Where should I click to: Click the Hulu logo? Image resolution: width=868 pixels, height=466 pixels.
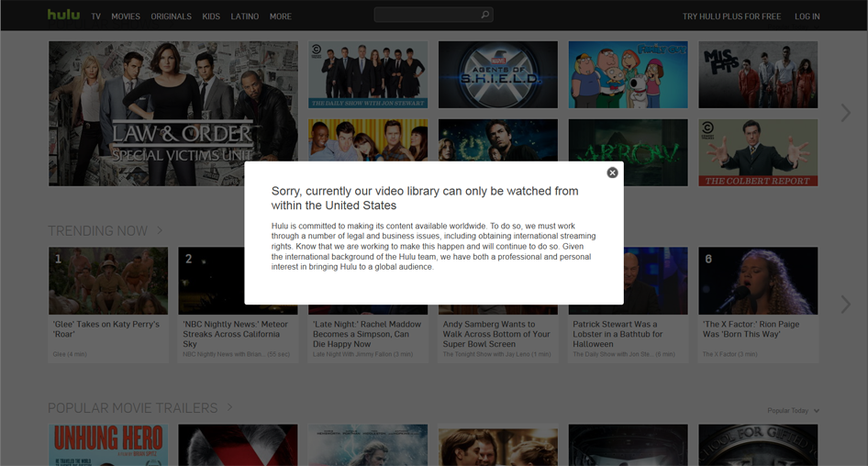pyautogui.click(x=63, y=15)
